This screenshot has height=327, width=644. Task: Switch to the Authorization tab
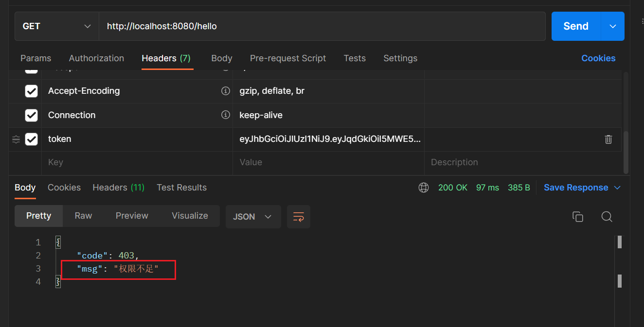[x=96, y=58]
